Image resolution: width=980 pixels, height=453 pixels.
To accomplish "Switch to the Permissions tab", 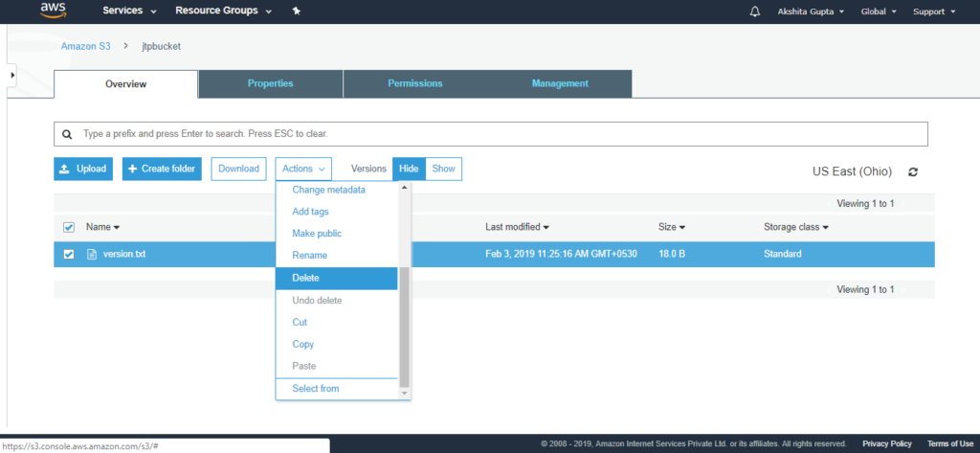I will 415,83.
